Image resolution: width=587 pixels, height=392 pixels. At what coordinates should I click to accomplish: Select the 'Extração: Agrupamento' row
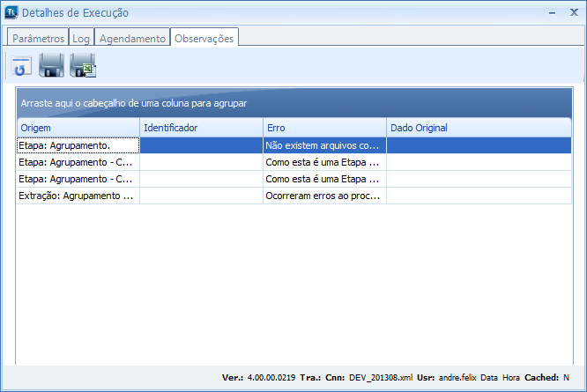click(78, 196)
